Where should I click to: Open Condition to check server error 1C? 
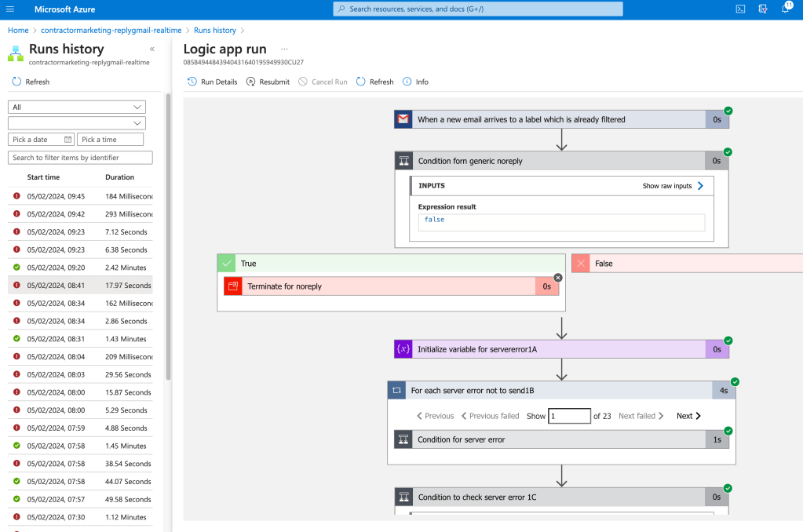pyautogui.click(x=561, y=497)
